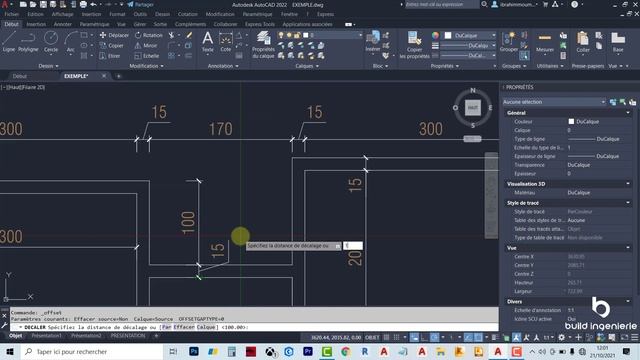Select the Polyligne tool
Image resolution: width=640 pixels, height=360 pixels.
(x=28, y=42)
